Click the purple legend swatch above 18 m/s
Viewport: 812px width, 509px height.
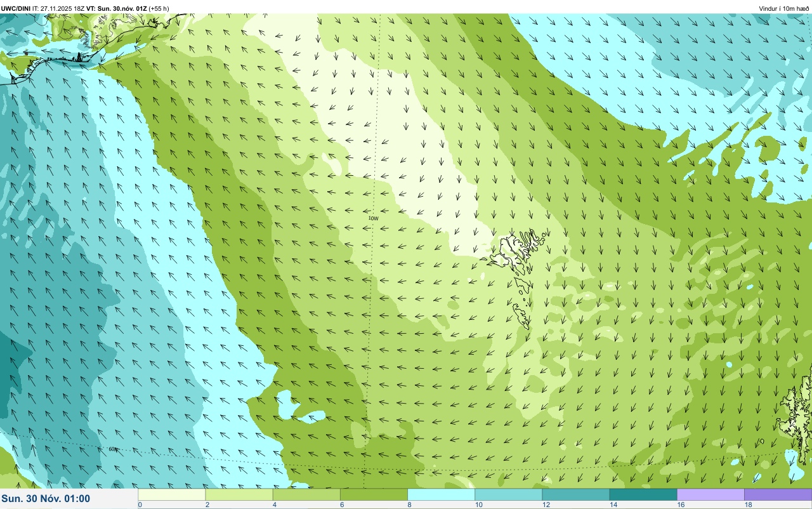click(778, 494)
